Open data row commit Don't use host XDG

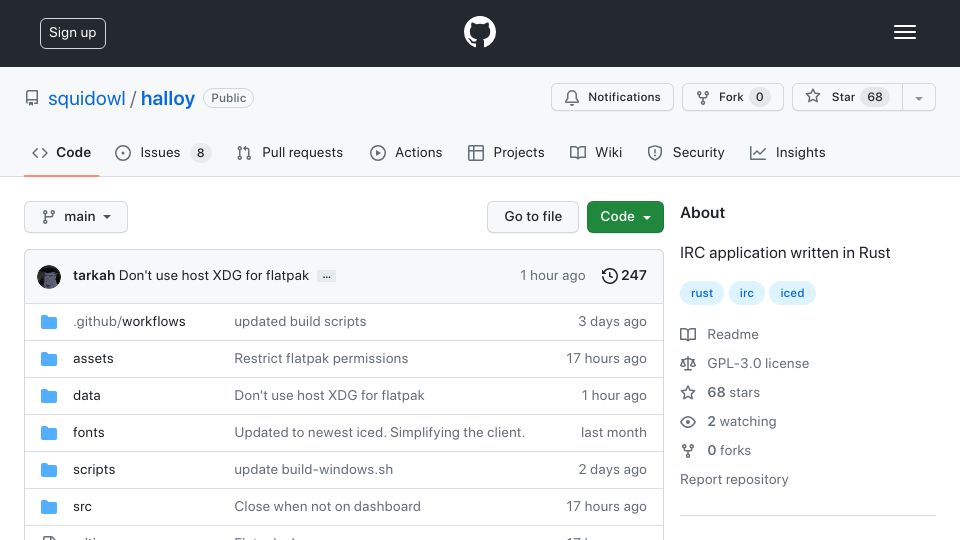coord(329,396)
